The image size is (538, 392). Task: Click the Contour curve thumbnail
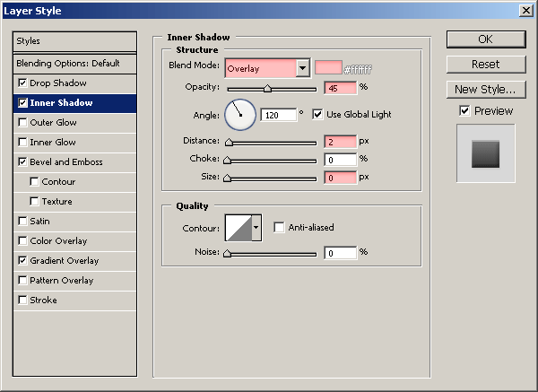(239, 228)
